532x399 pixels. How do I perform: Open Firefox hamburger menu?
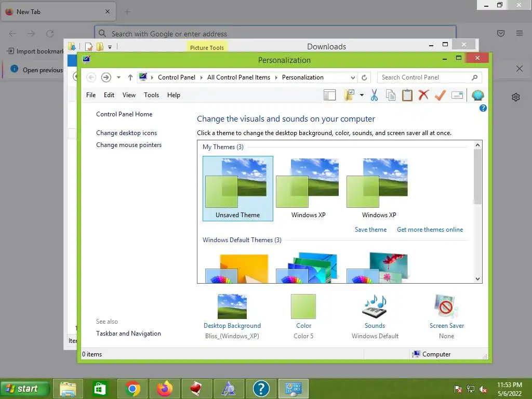click(x=520, y=33)
